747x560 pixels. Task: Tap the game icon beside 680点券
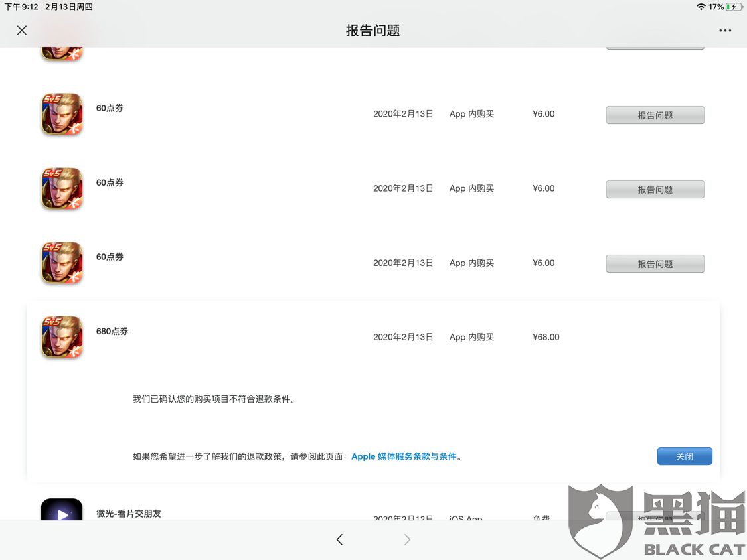(x=62, y=336)
